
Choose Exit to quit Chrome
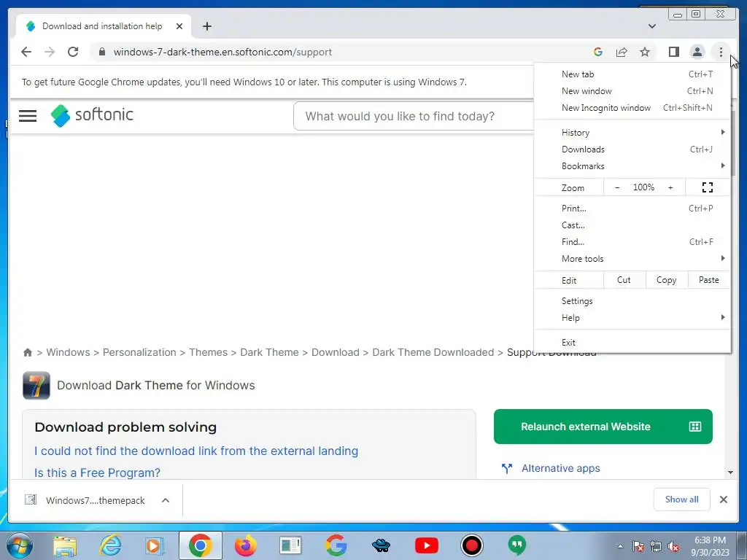click(632, 343)
